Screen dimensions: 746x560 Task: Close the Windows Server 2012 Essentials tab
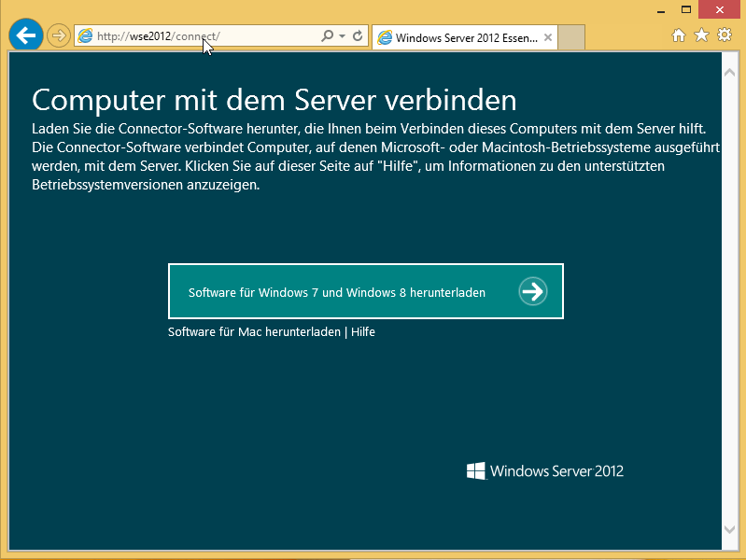click(548, 38)
